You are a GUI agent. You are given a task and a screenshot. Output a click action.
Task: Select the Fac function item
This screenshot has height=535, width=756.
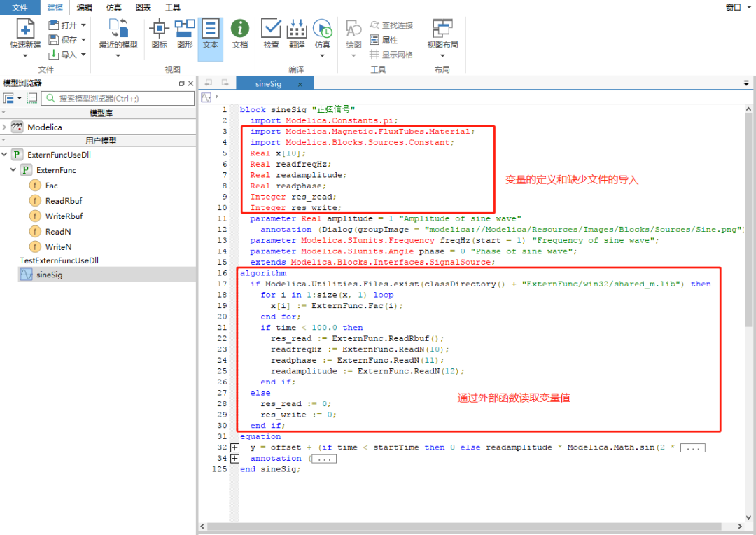point(51,186)
